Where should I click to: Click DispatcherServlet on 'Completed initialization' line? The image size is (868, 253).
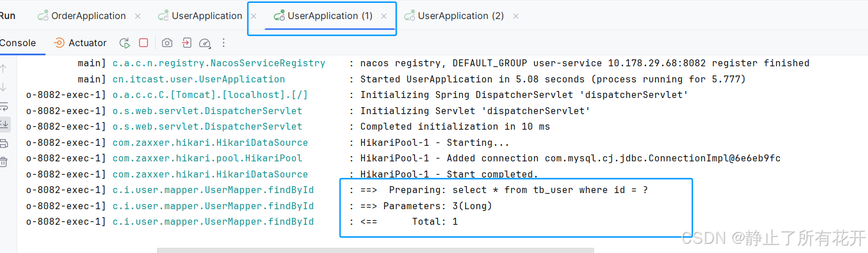207,127
